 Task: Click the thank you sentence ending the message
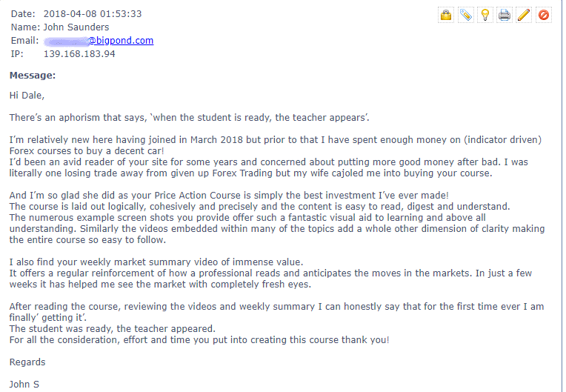pos(199,340)
